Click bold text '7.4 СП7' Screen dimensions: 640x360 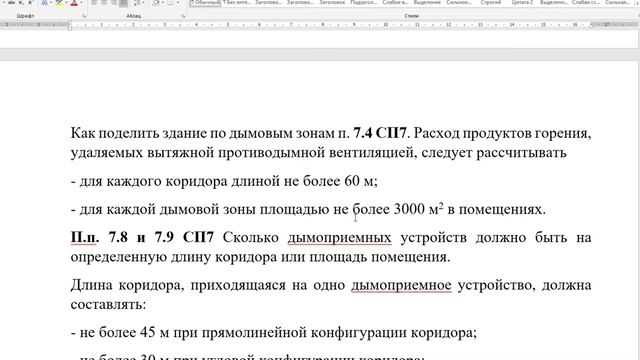click(380, 133)
